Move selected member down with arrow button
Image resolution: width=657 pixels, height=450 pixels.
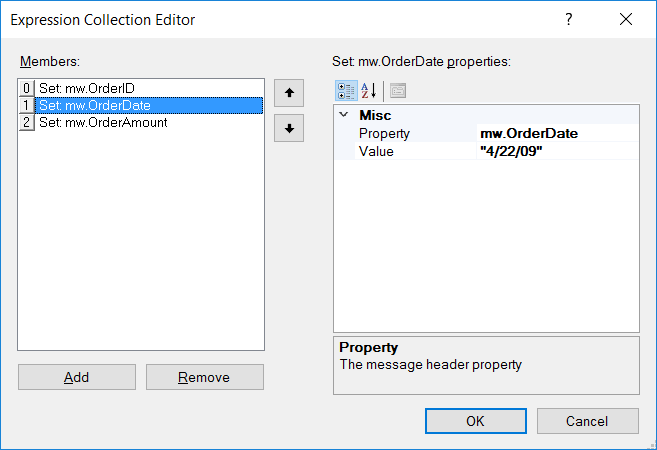point(289,128)
